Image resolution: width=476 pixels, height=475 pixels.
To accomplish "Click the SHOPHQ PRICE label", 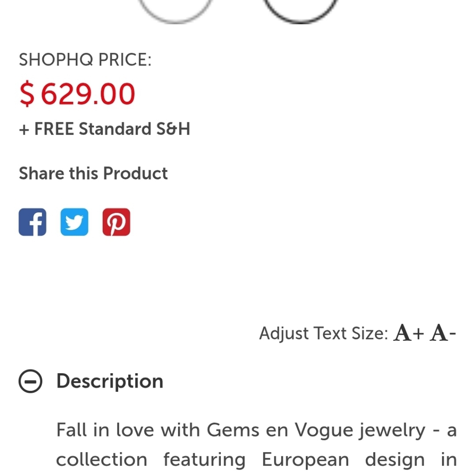I will 85,59.
